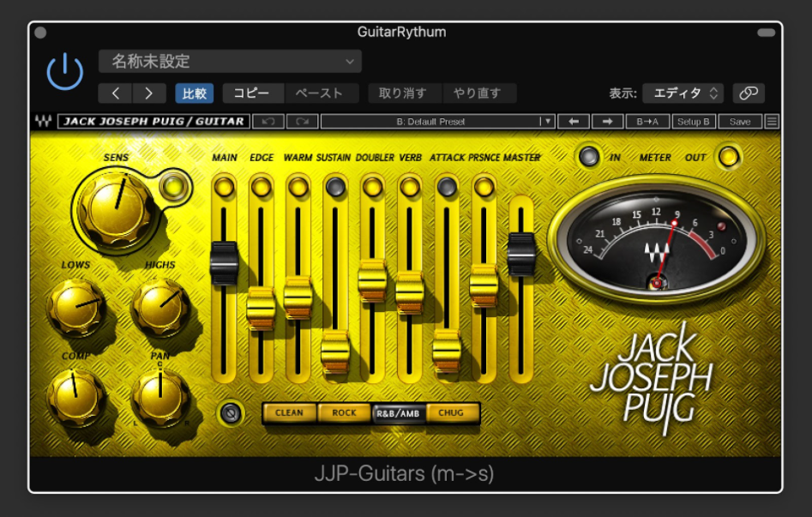Image resolution: width=812 pixels, height=517 pixels.
Task: Click the JJP-Guitars (m->s) footer label
Action: pyautogui.click(x=404, y=473)
